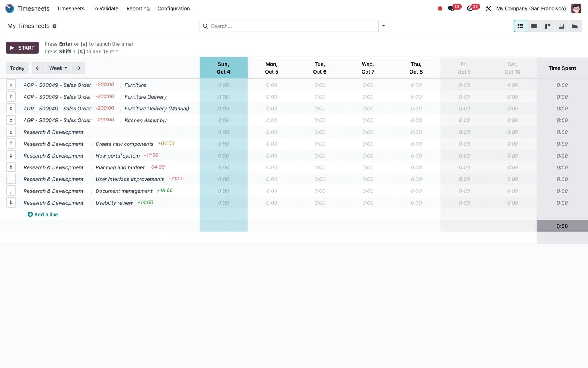Click the Add a line plus icon
The image size is (588, 368).
(x=30, y=214)
